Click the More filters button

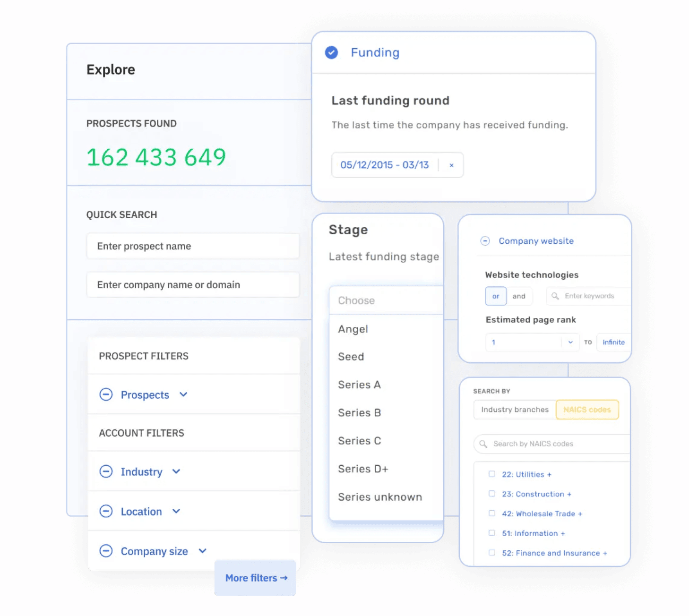(256, 578)
